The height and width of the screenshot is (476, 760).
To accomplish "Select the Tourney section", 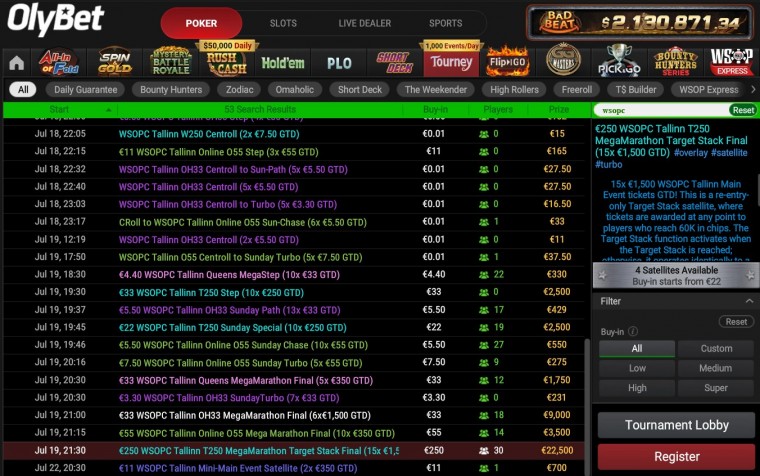I will point(451,63).
